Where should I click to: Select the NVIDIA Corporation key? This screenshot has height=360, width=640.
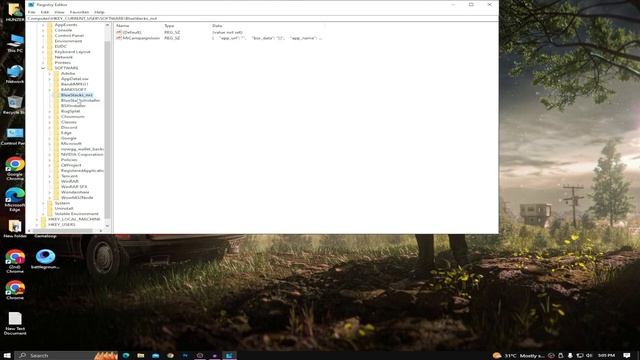[x=82, y=154]
